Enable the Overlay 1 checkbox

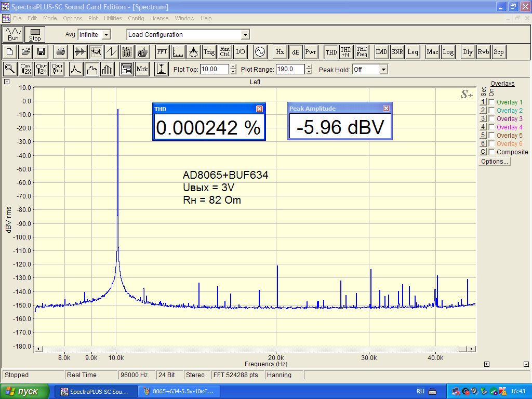[491, 102]
